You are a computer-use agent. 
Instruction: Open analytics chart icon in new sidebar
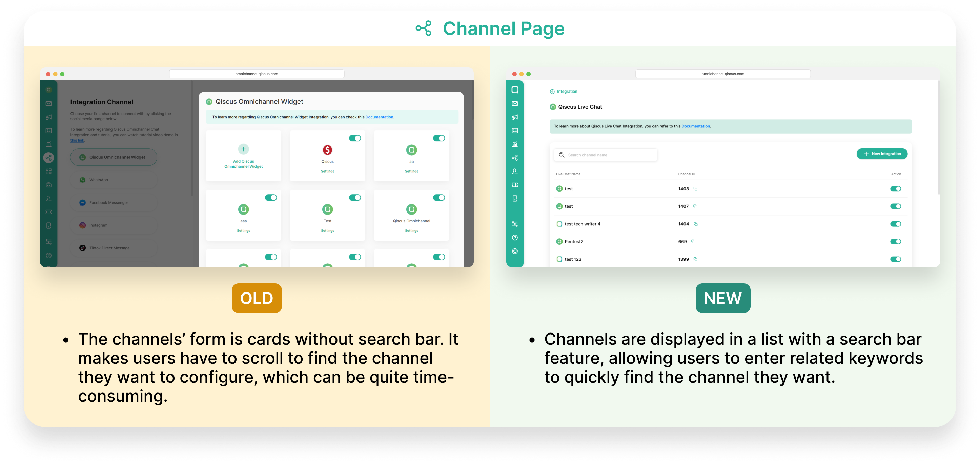click(515, 144)
